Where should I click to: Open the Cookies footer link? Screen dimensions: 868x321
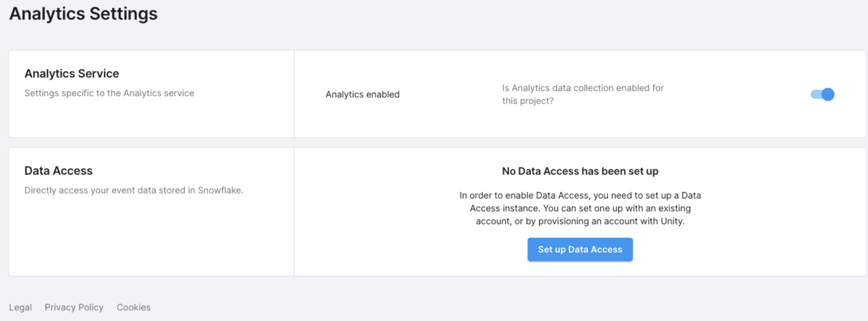click(x=134, y=307)
